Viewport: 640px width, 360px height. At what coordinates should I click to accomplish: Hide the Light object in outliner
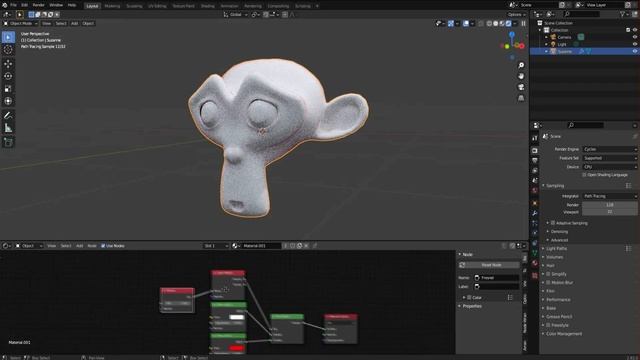point(635,44)
